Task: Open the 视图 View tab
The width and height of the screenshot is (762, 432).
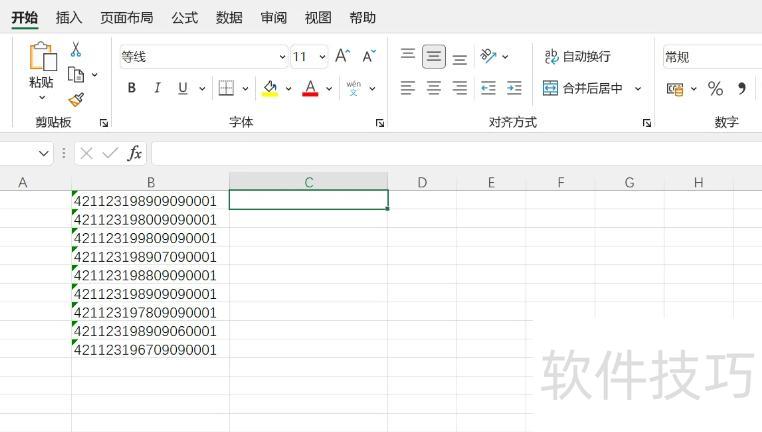Action: point(318,18)
